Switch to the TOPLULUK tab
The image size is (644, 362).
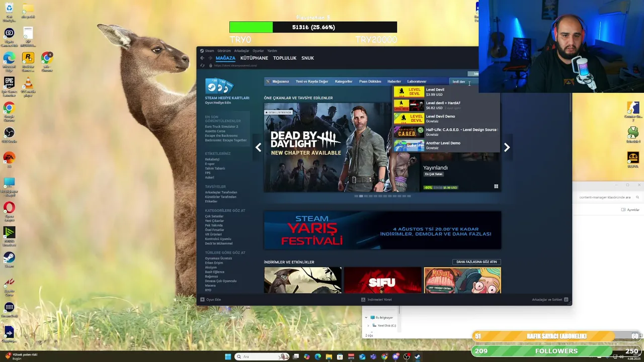coord(285,58)
